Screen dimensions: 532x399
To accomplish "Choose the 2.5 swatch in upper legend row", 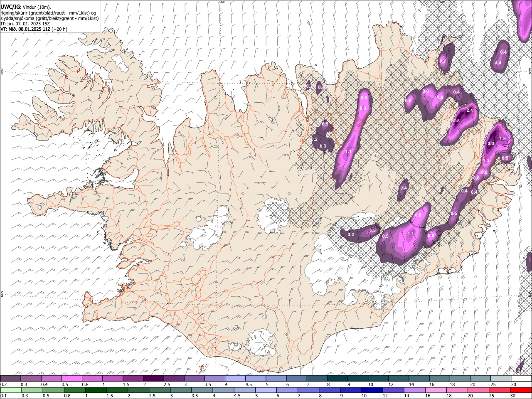I will [x=173, y=379].
